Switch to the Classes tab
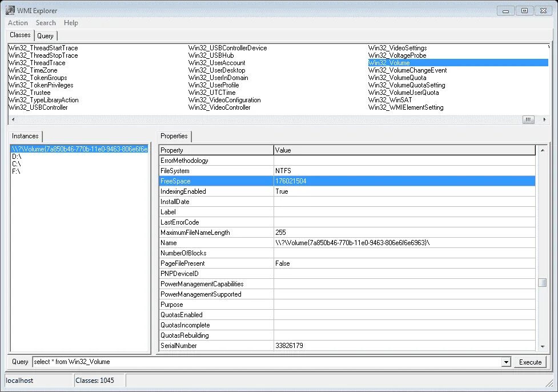The height and width of the screenshot is (392, 558). coord(20,35)
